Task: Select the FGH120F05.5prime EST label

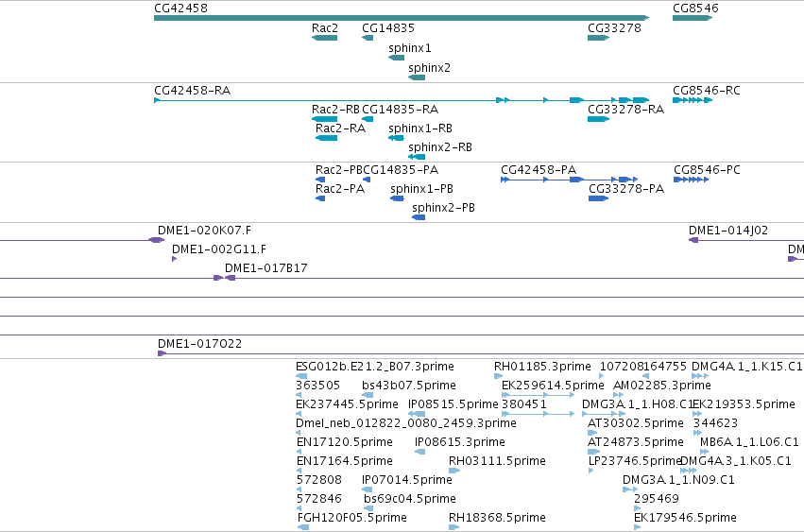Action: (x=352, y=518)
